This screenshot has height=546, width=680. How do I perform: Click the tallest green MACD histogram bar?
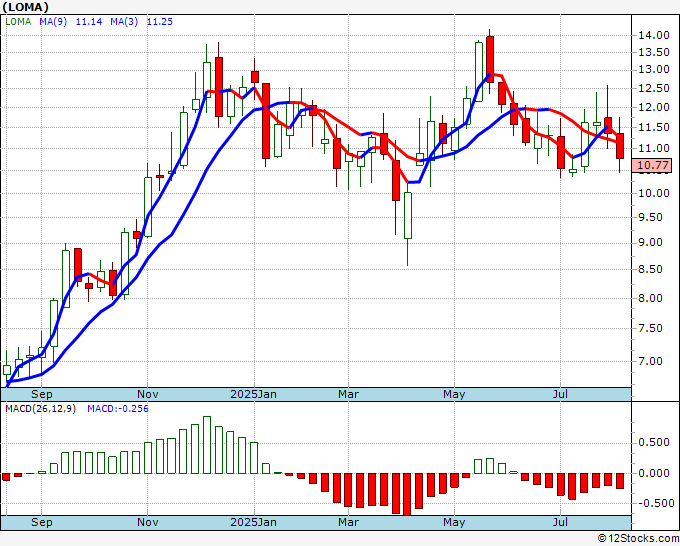click(x=207, y=445)
